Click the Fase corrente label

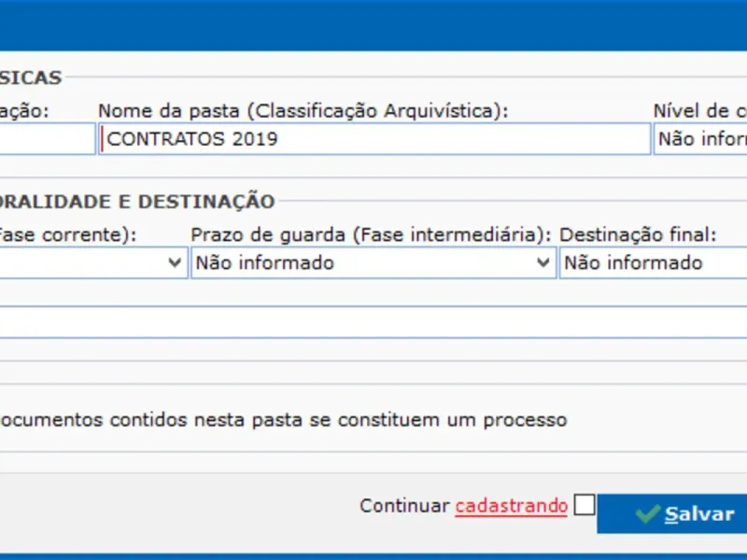67,234
